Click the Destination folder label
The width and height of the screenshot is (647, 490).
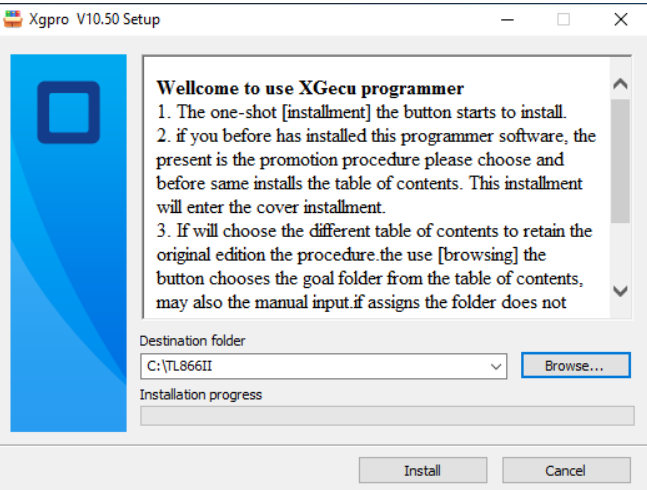pyautogui.click(x=192, y=341)
